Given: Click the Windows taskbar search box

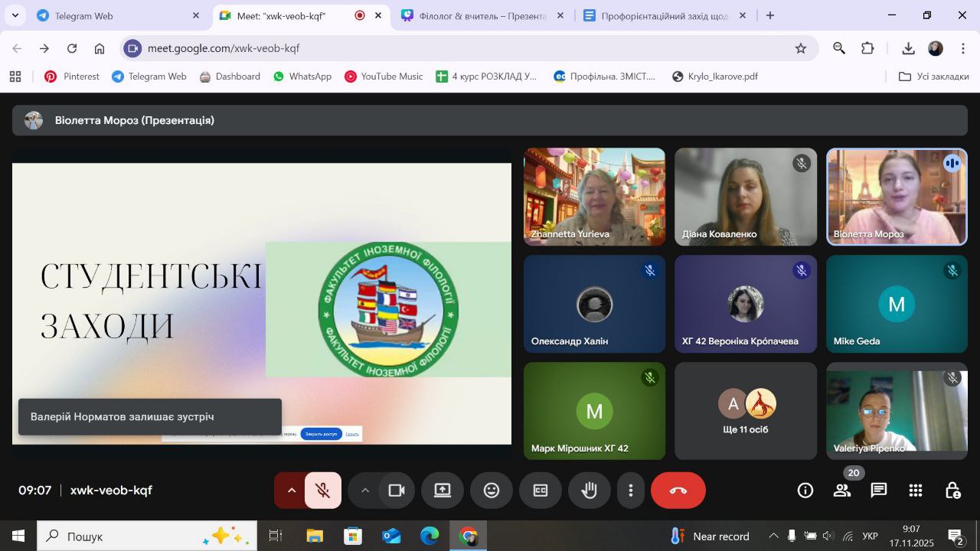Looking at the screenshot, I should [x=126, y=536].
